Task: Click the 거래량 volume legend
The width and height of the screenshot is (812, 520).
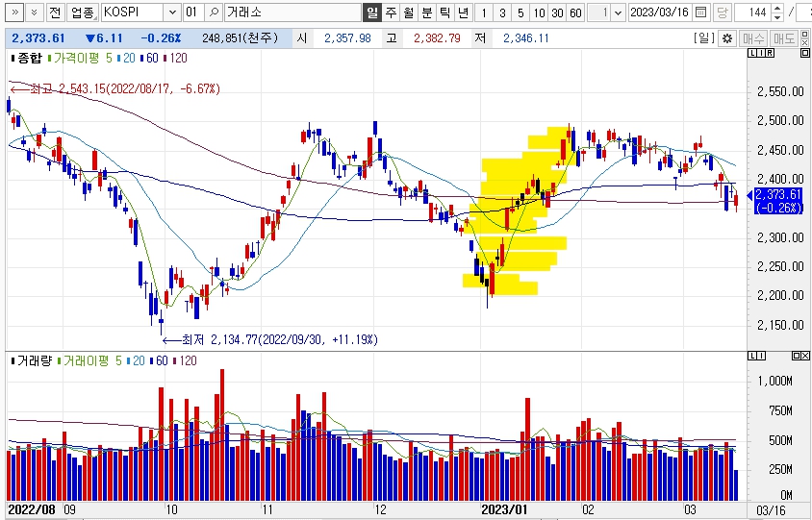Action: click(31, 360)
